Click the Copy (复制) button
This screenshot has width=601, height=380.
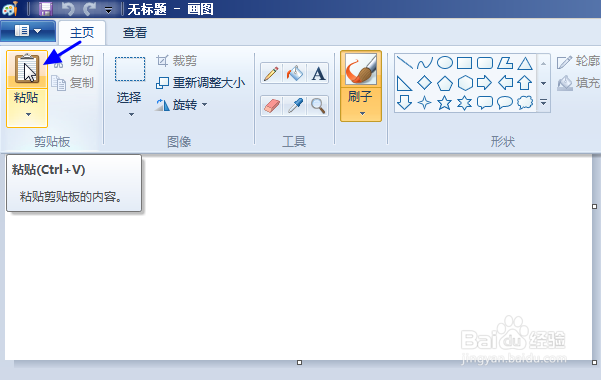pyautogui.click(x=73, y=83)
